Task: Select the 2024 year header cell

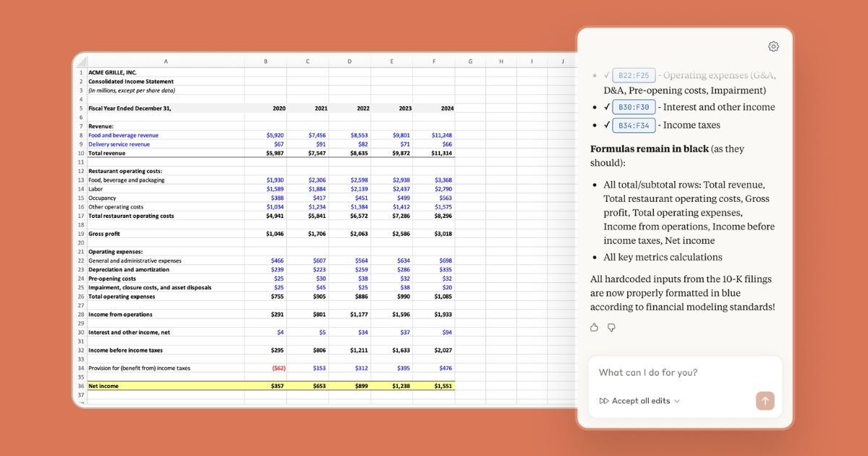Action: pos(434,109)
